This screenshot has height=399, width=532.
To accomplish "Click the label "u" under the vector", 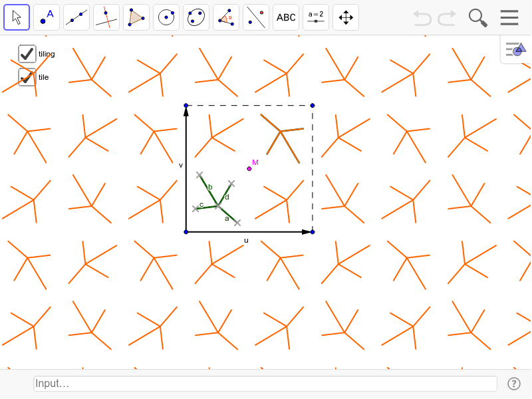I will [246, 241].
